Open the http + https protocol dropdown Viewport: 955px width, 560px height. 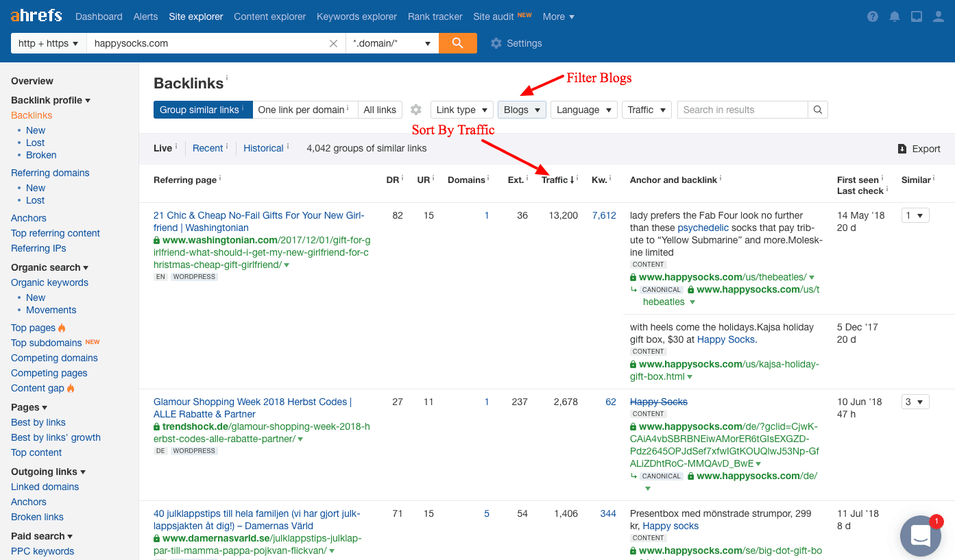click(48, 43)
